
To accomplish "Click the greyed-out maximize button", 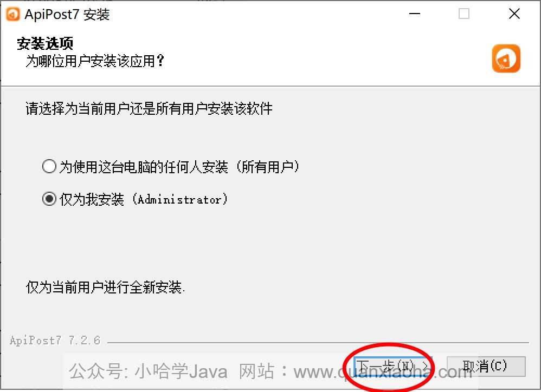I will pos(463,14).
